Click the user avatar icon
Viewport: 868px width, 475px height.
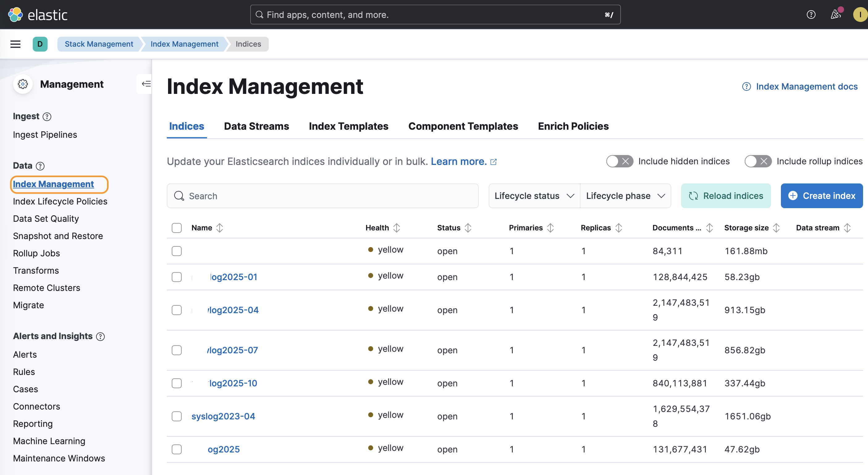(860, 15)
